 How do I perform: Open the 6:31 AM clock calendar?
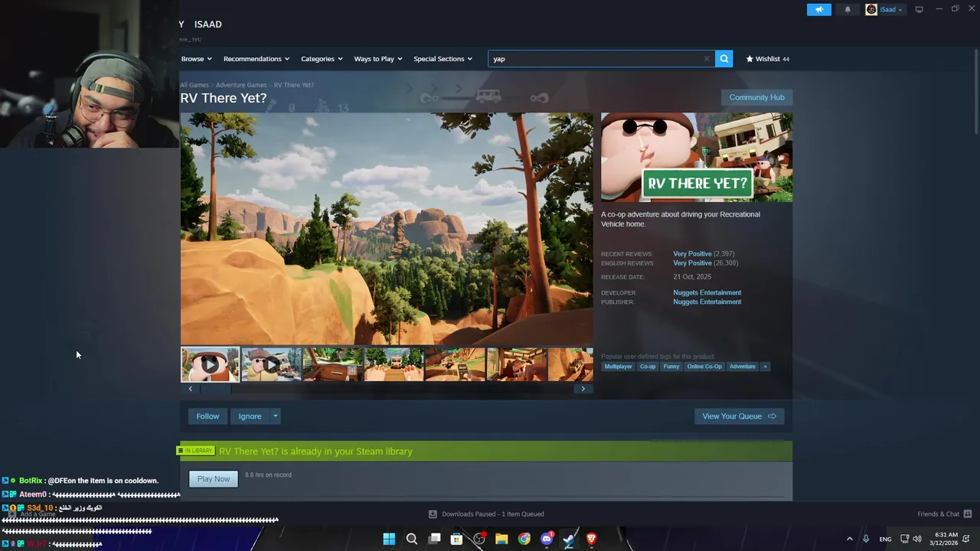pos(943,539)
